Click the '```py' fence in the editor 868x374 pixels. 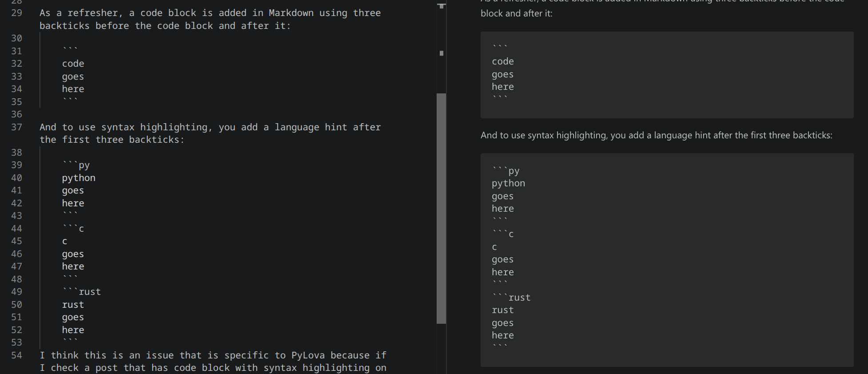coord(76,165)
